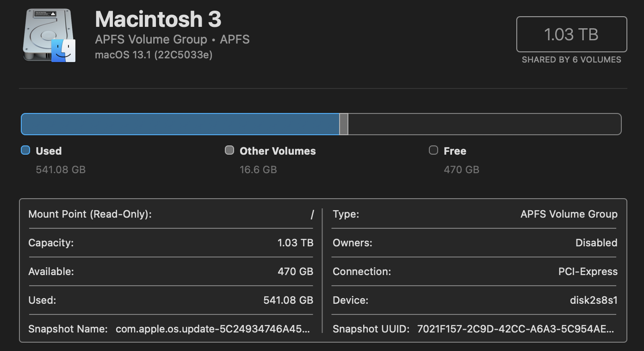This screenshot has height=351, width=644.
Task: Click the Available row label
Action: (51, 271)
